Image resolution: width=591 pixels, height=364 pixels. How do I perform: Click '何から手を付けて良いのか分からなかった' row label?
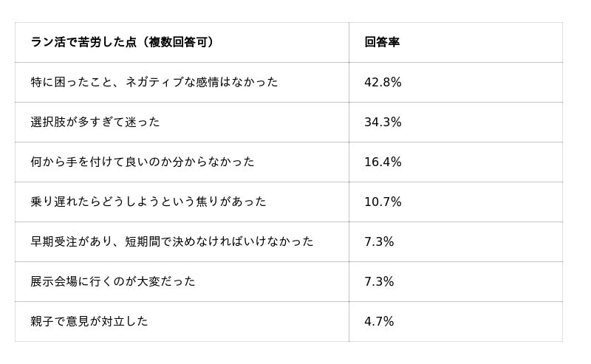[143, 162]
